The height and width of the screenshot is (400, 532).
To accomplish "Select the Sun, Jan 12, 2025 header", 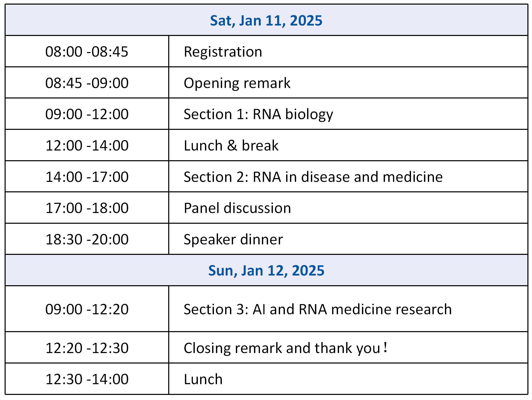I will tap(266, 270).
